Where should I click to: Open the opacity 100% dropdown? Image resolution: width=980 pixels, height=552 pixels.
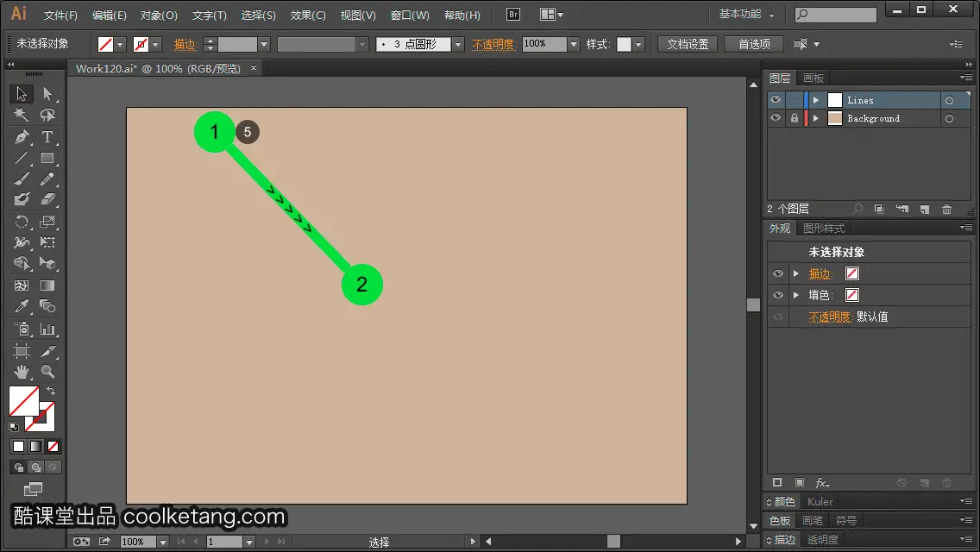click(574, 44)
